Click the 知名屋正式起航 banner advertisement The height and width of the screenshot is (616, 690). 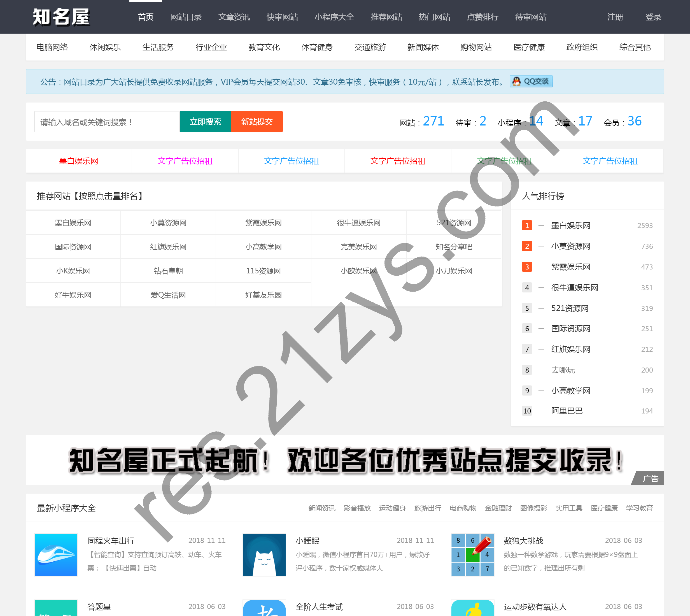pyautogui.click(x=345, y=460)
